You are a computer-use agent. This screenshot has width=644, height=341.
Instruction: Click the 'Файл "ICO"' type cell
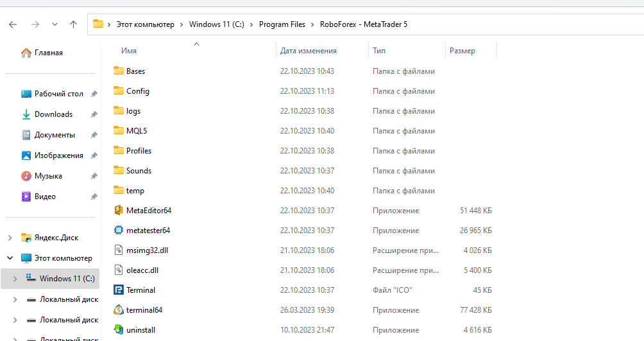[392, 290]
